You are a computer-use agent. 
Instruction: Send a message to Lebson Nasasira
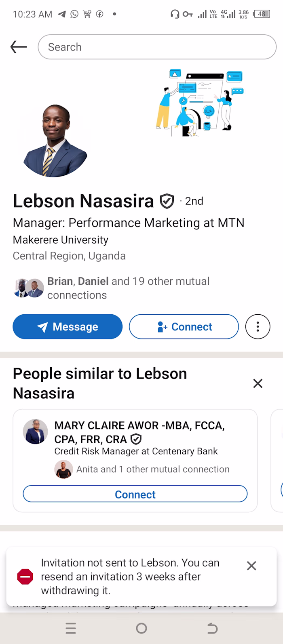(68, 326)
